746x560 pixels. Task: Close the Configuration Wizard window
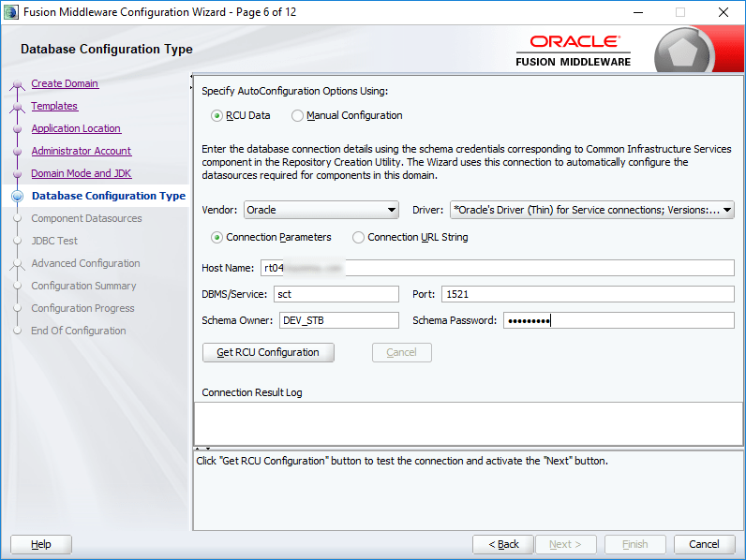(724, 12)
